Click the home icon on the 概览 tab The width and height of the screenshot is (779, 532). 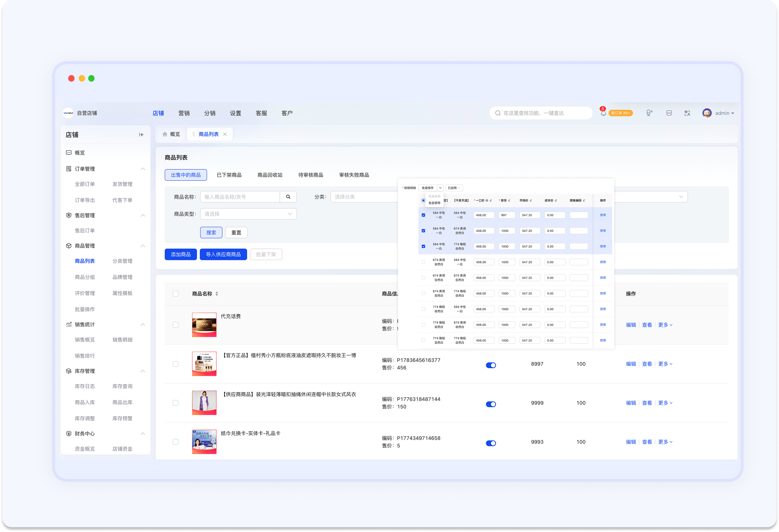click(x=164, y=134)
